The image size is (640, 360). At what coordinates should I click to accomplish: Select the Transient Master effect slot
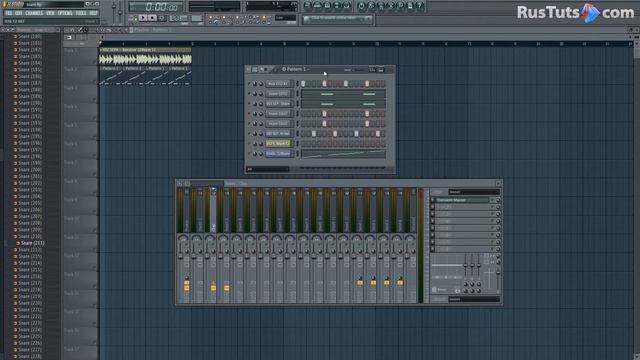point(462,200)
